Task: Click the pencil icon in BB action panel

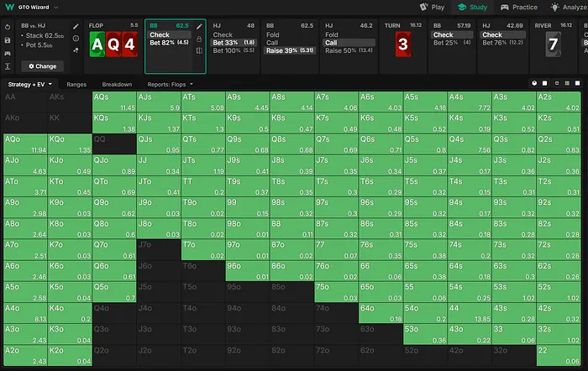Action: coord(199,27)
